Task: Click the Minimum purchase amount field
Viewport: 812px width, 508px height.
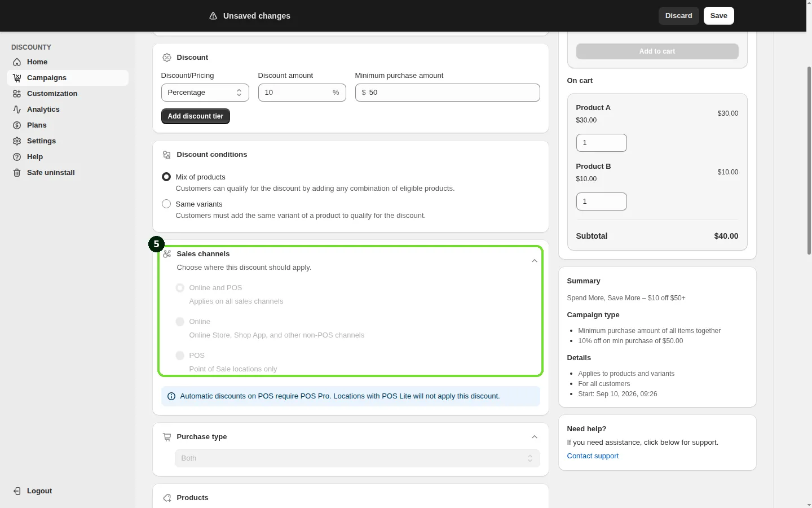Action: point(448,93)
